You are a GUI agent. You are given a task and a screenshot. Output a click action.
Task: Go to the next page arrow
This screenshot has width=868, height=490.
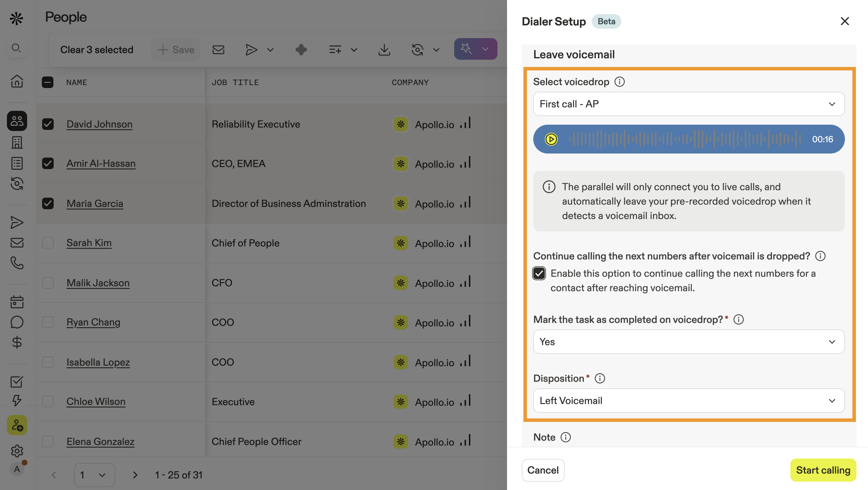point(135,474)
